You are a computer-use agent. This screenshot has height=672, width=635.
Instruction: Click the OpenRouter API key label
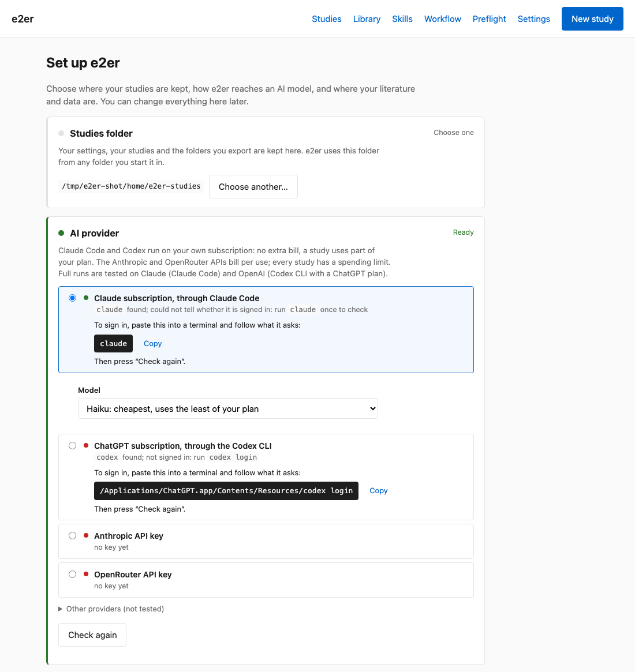point(133,575)
